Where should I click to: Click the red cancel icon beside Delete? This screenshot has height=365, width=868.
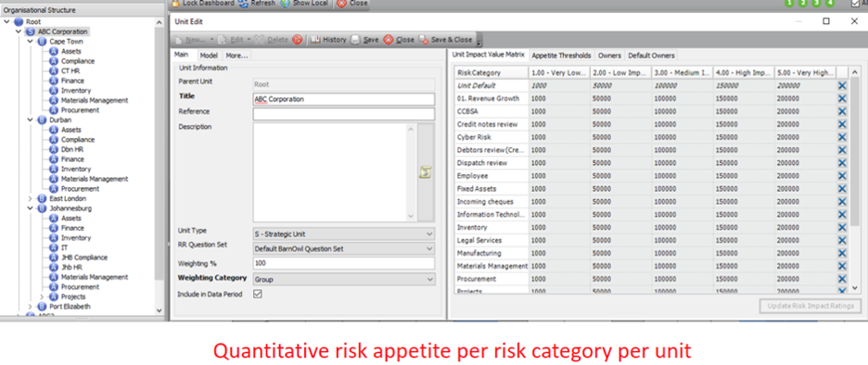[298, 40]
